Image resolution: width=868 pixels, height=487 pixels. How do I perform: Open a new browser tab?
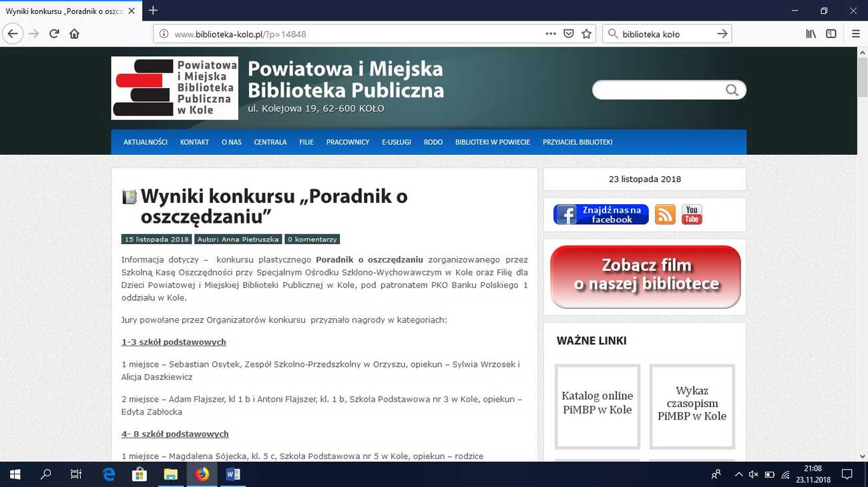[153, 10]
